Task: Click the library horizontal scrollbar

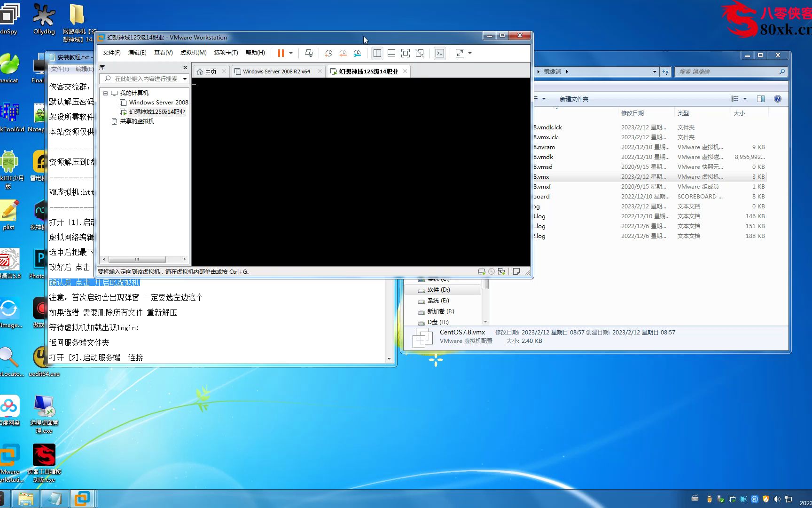Action: pyautogui.click(x=137, y=260)
